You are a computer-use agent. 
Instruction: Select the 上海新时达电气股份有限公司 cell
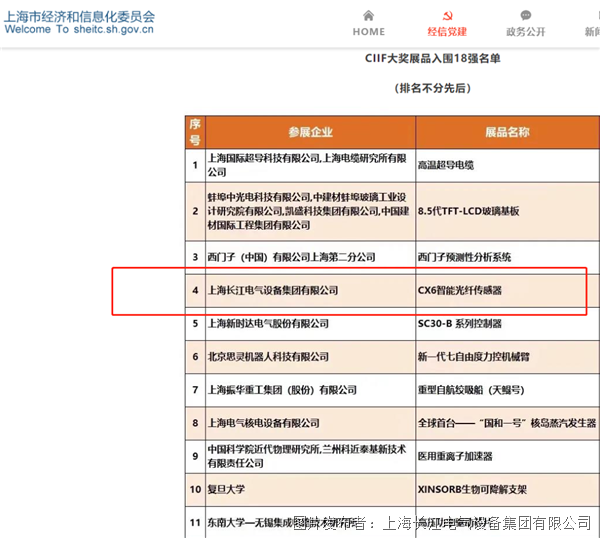(x=310, y=324)
